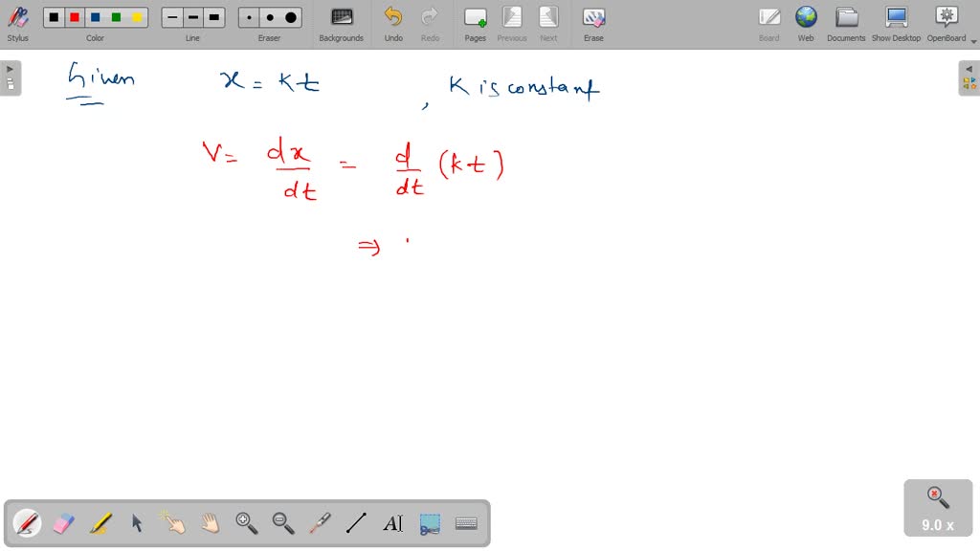
Task: Choose the Line drawing tool
Action: [355, 522]
